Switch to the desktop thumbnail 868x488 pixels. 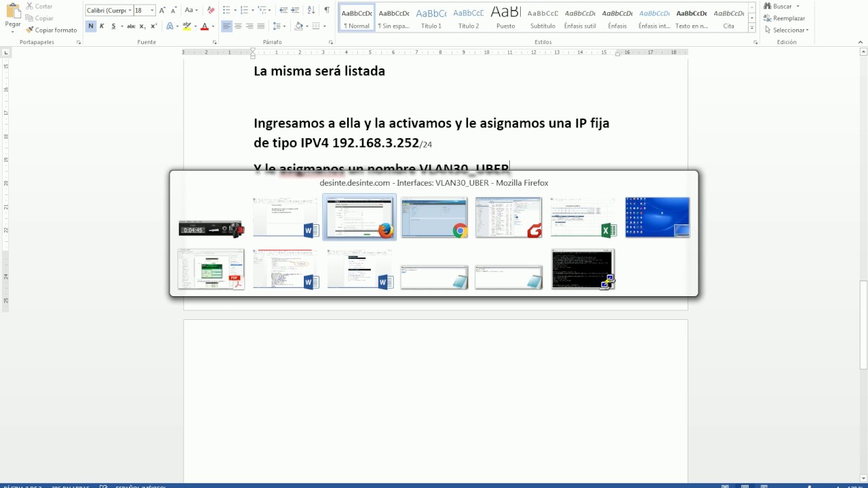[658, 217]
